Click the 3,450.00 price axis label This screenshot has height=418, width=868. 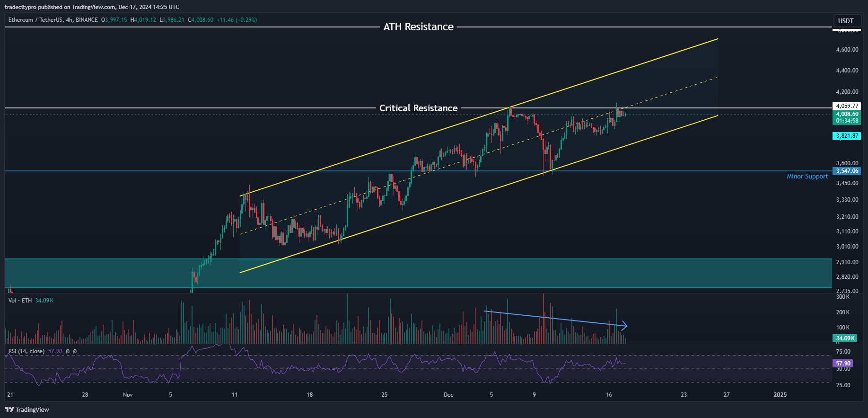pyautogui.click(x=847, y=183)
